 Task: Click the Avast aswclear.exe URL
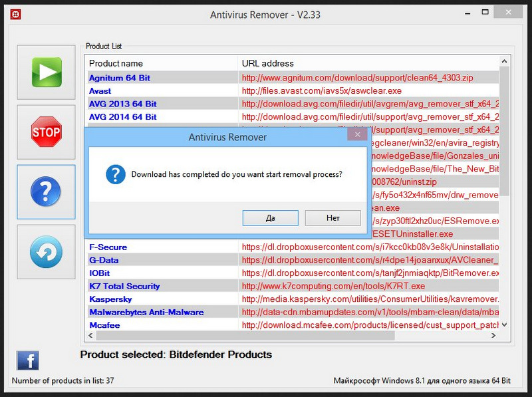[322, 91]
